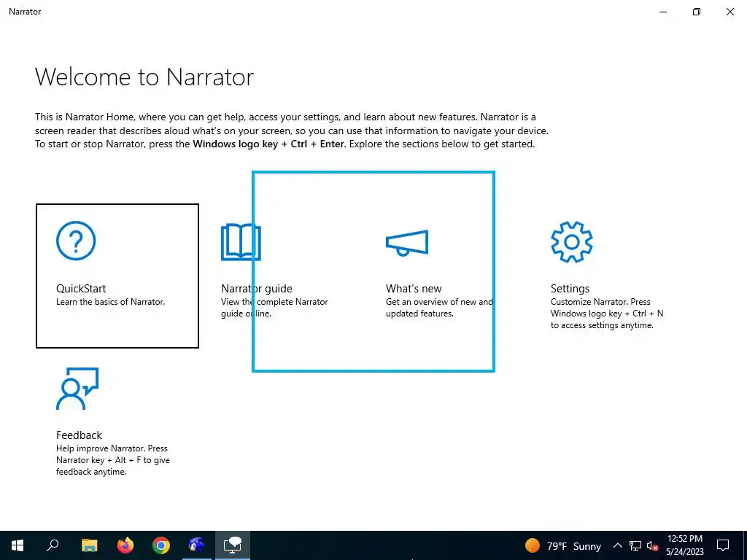Click 'Help improve Narrator' description text

(x=113, y=460)
